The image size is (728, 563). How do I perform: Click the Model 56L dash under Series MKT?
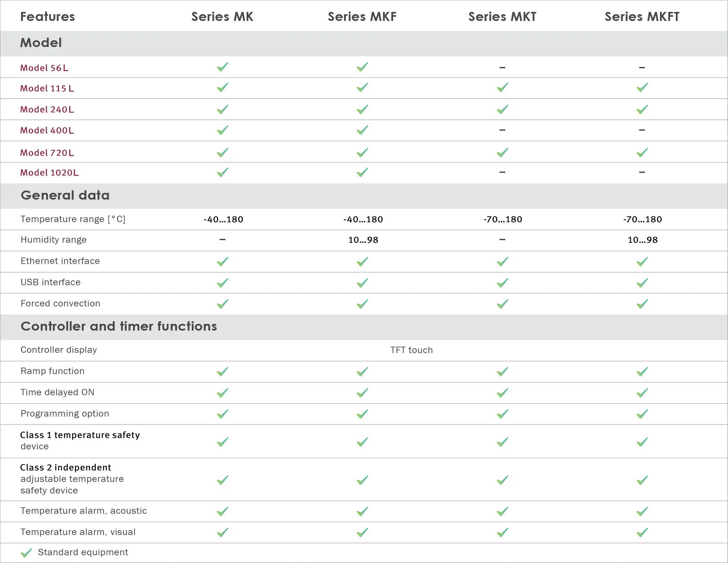[502, 68]
